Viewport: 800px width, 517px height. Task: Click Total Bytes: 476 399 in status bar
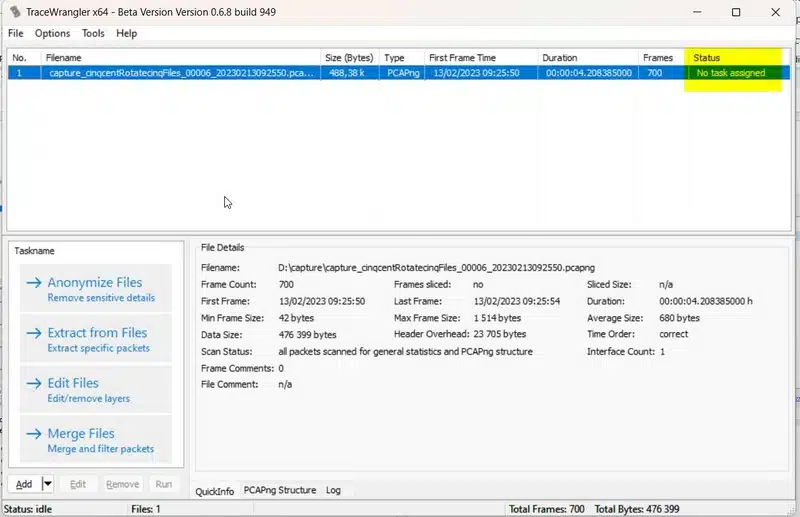tap(637, 509)
